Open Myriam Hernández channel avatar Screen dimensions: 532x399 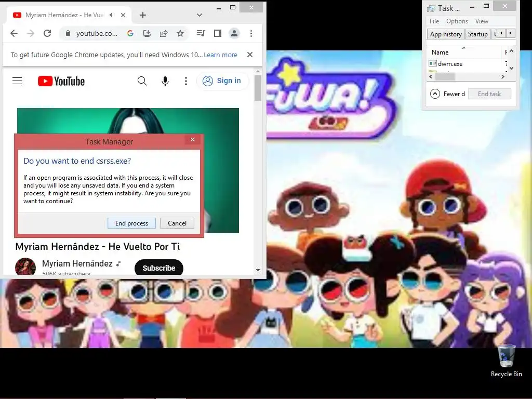tap(25, 267)
